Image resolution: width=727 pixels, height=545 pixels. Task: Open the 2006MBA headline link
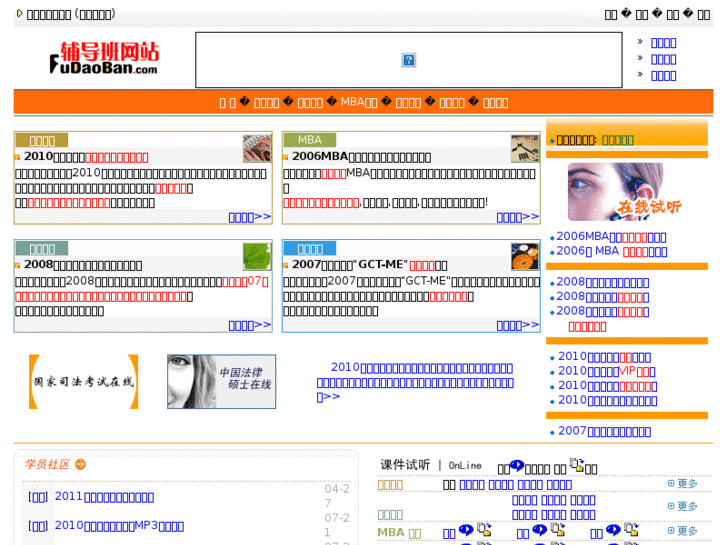coord(362,157)
